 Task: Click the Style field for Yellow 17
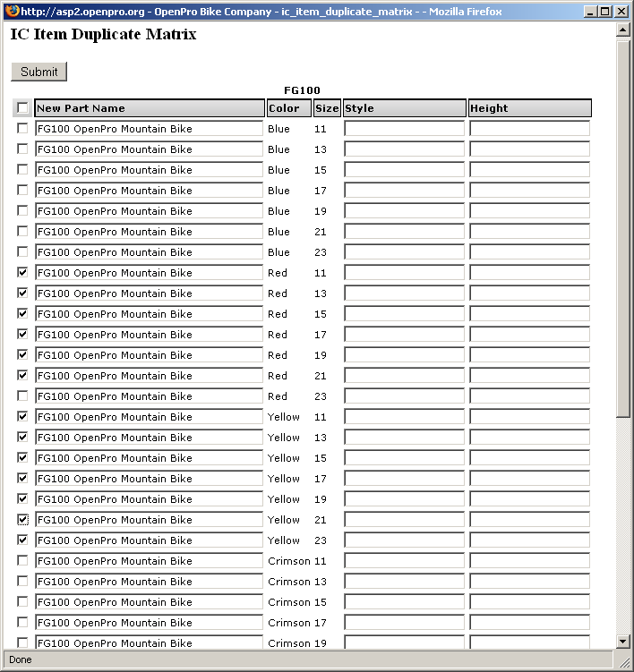(x=404, y=479)
